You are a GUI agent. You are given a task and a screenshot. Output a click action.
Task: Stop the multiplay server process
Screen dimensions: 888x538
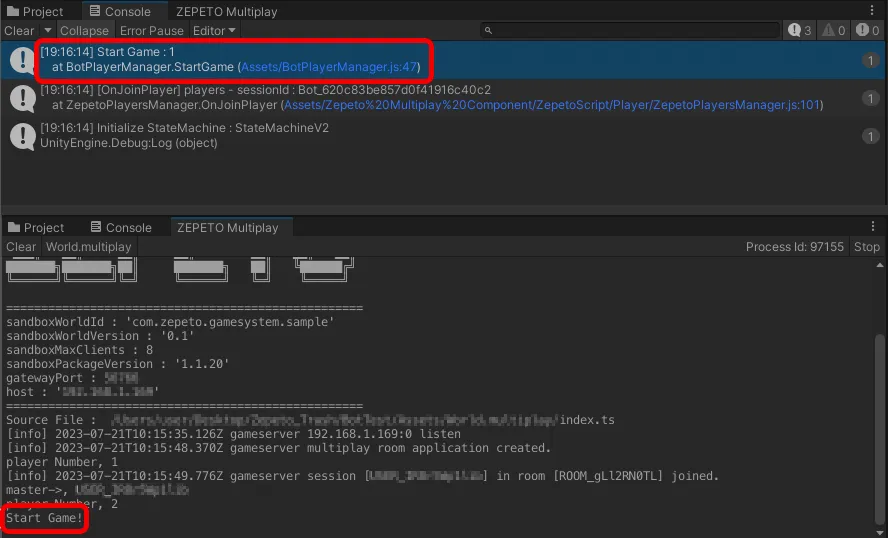[x=866, y=247]
